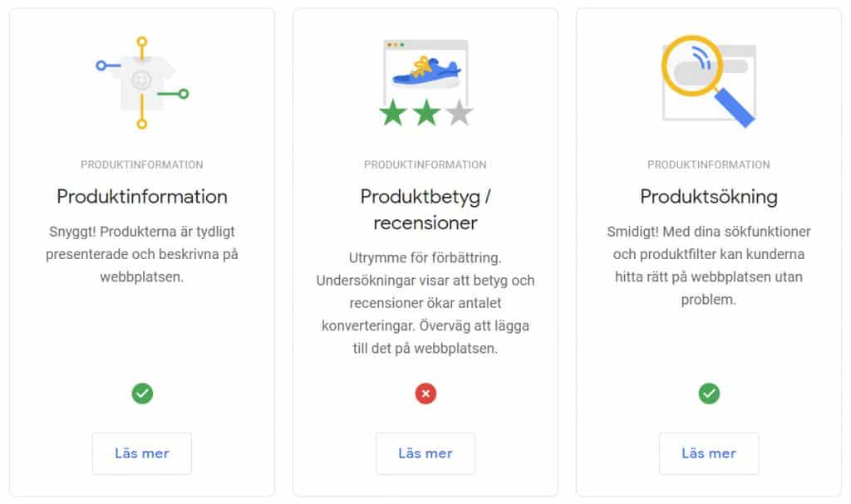
Task: Select the Produktinformation card heading
Action: point(141,197)
